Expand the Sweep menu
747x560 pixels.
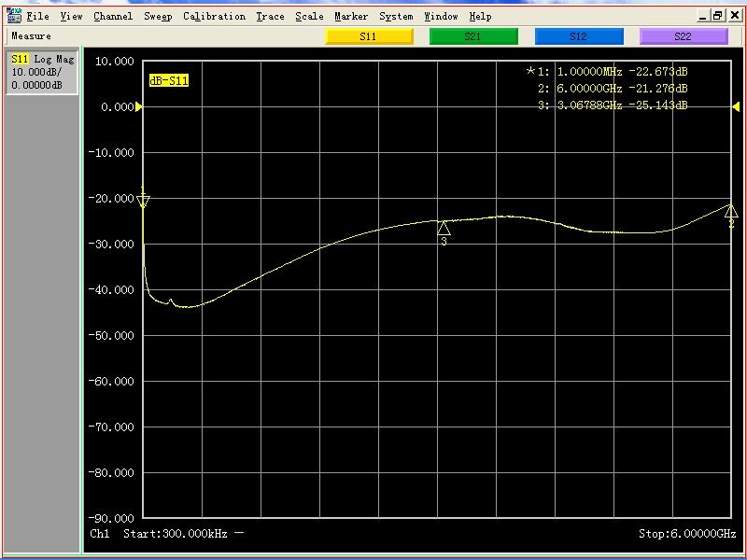(x=158, y=16)
